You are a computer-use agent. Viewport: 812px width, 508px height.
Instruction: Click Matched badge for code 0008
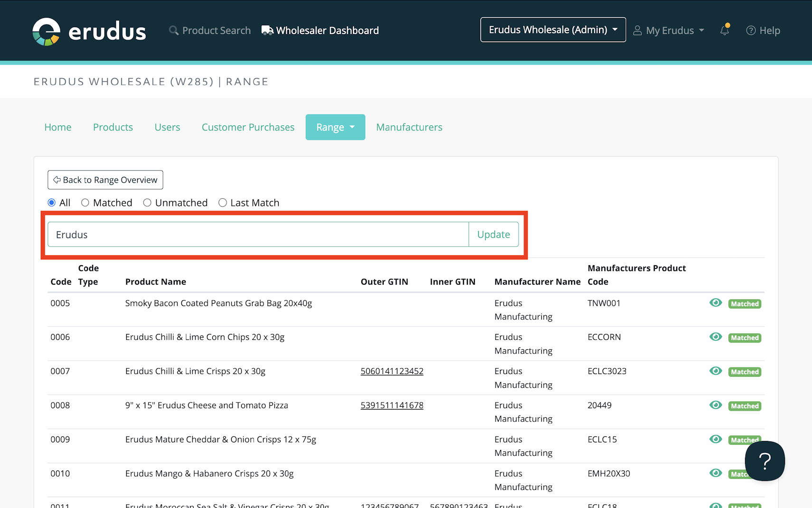[x=745, y=406]
